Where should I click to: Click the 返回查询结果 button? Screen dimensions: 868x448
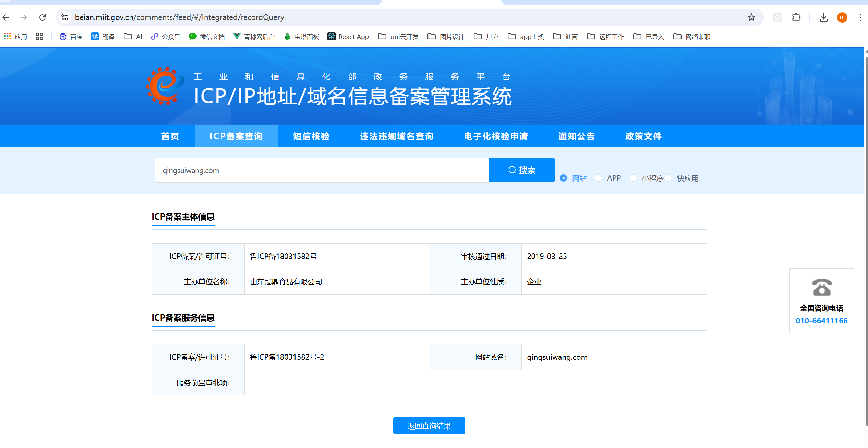point(429,426)
